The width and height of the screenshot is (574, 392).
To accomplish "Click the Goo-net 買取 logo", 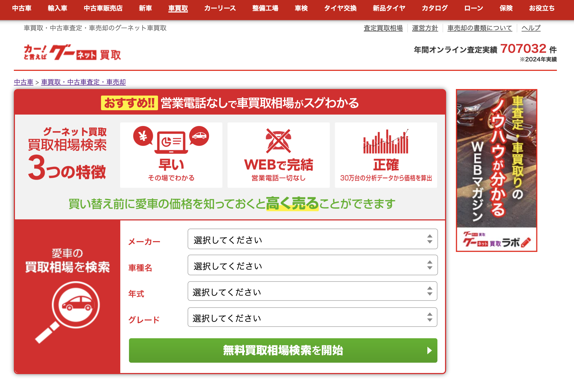I will [72, 52].
